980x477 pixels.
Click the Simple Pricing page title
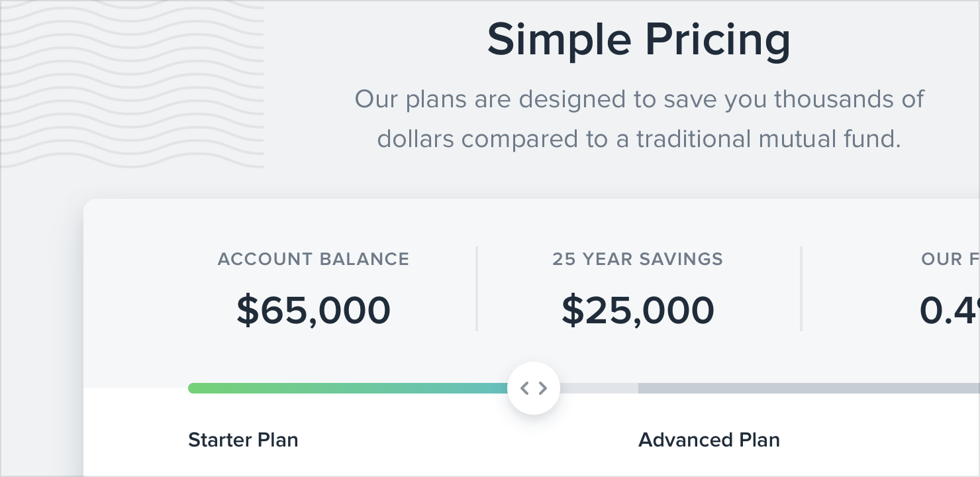coord(638,40)
